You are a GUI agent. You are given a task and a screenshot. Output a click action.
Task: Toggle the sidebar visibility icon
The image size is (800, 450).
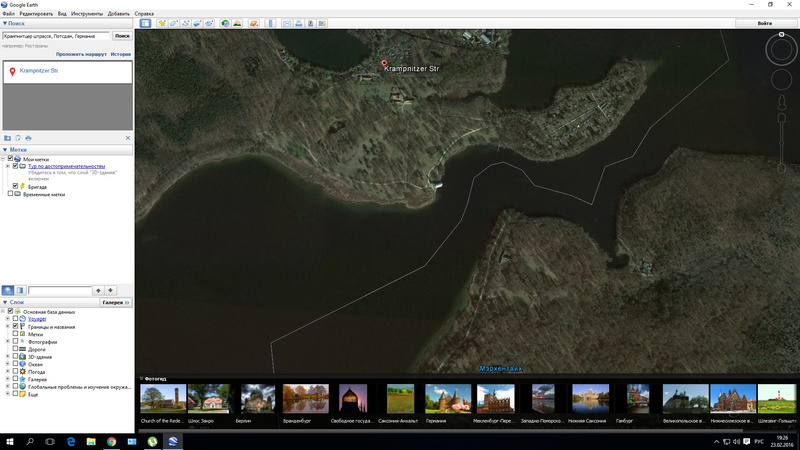145,22
